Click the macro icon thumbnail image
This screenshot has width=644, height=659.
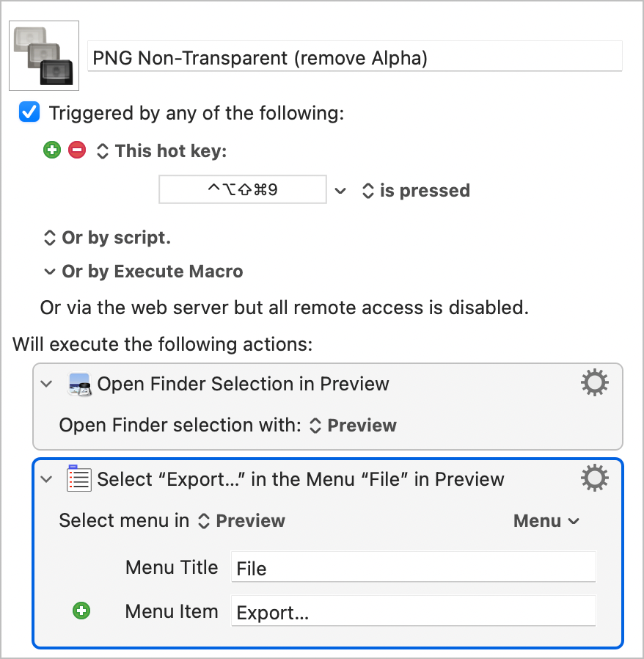pos(43,56)
